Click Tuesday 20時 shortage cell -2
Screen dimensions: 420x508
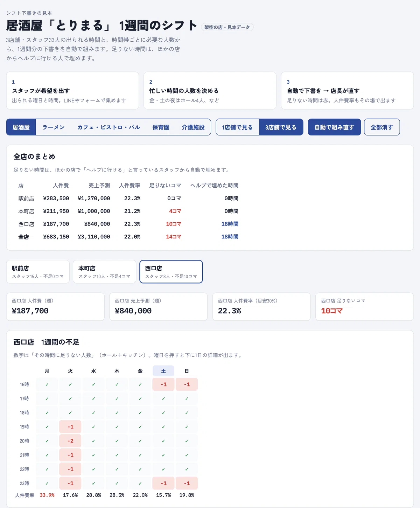pos(70,441)
